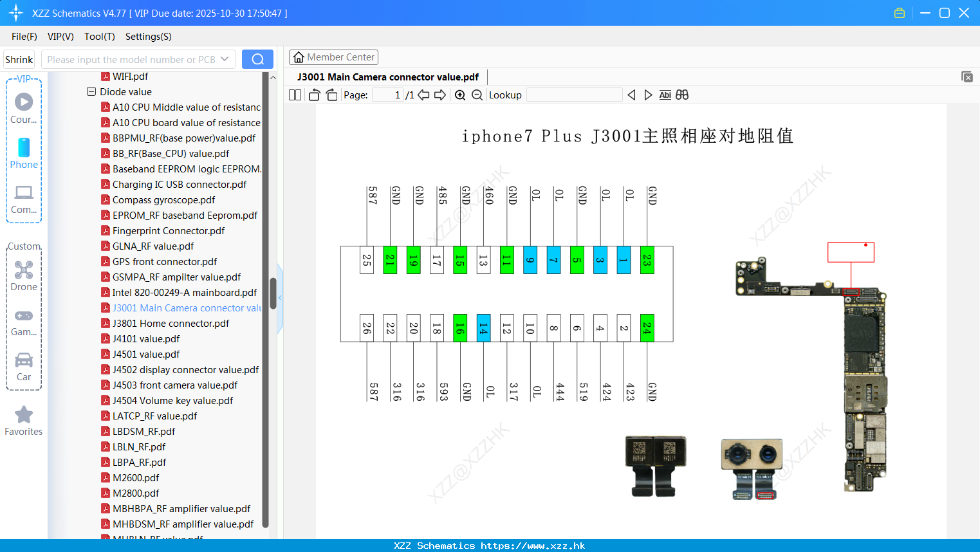Select J3001 Main Camera connector value.pdf tab
980x552 pixels.
click(x=388, y=77)
